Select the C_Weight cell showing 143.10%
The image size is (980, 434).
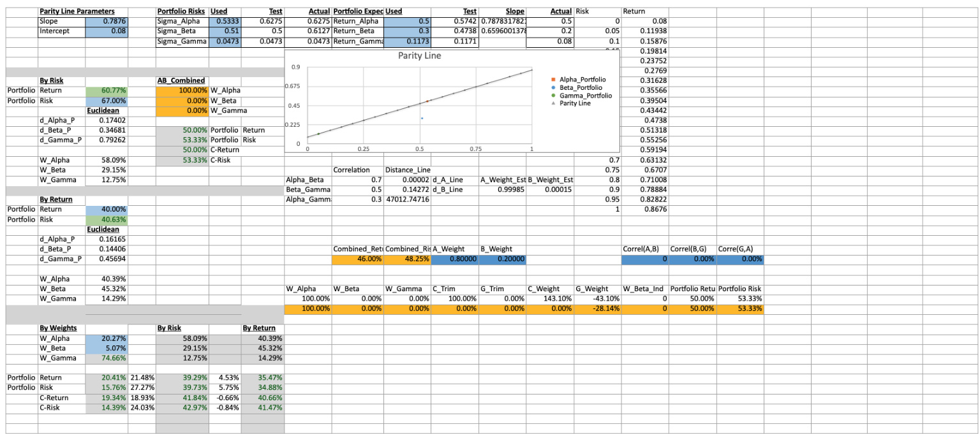[x=549, y=298]
